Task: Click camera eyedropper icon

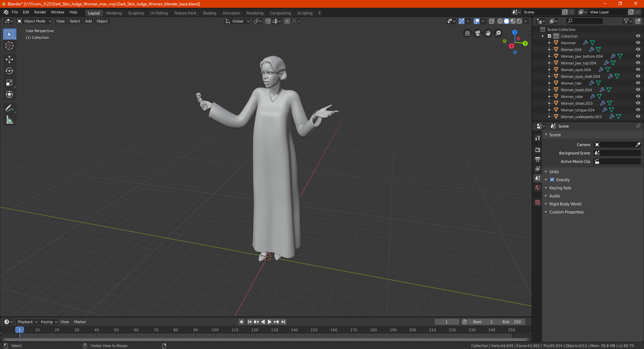Action: 638,145
